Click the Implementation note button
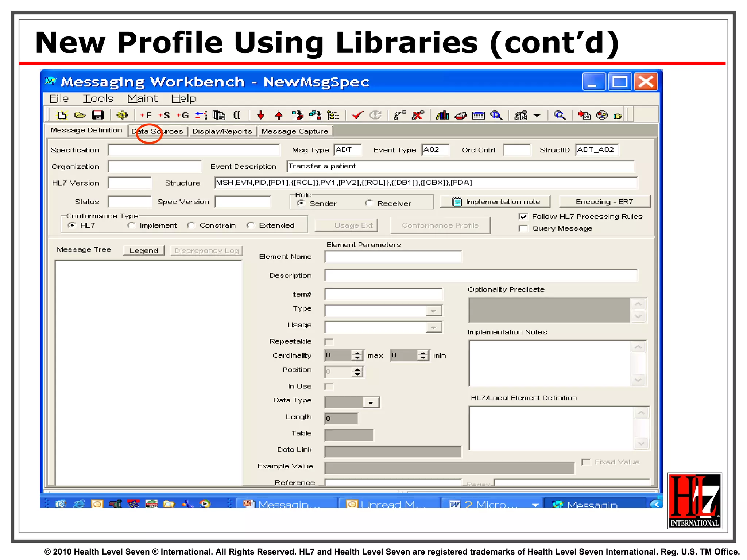Screen dimensions: 747x560 [495, 202]
